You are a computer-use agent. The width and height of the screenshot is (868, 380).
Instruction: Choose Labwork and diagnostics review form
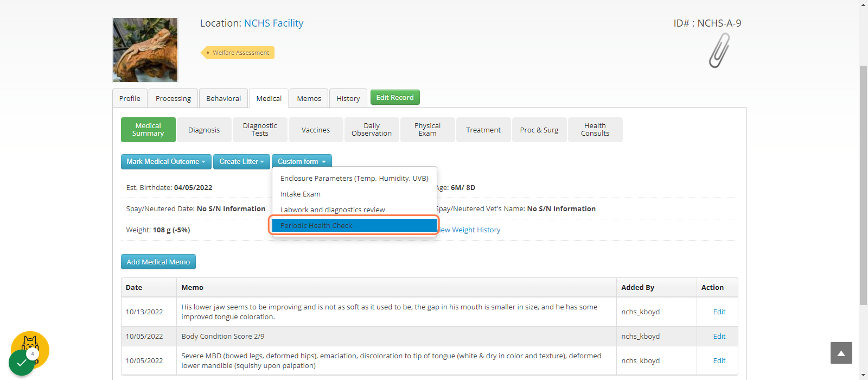click(x=354, y=210)
